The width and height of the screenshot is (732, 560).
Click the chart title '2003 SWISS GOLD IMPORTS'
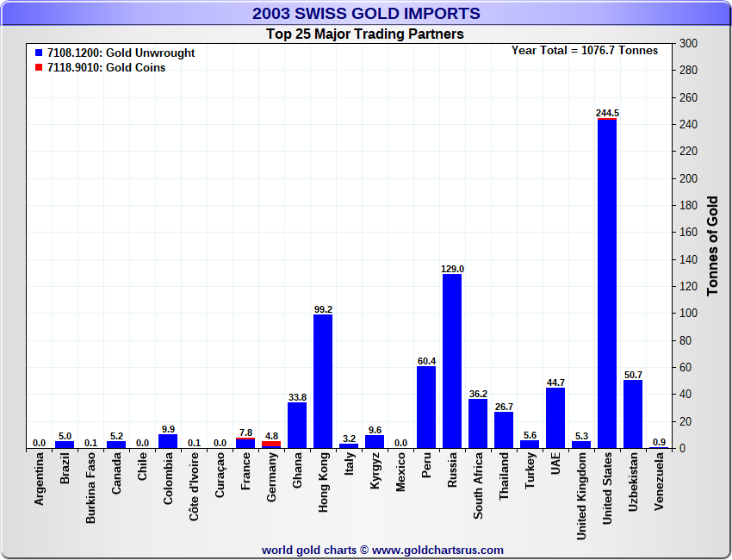[366, 13]
